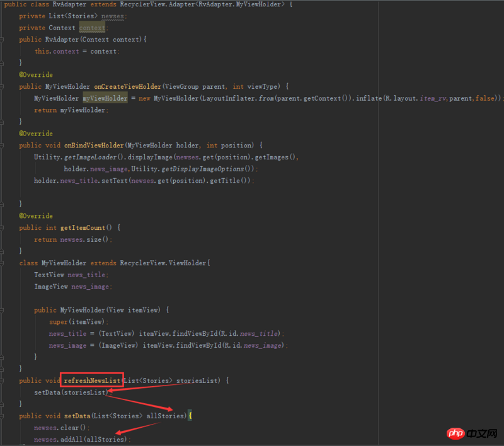The image size is (504, 446).
Task: Click the highlighted 'myViewHolder' variable declaration
Action: coord(105,98)
